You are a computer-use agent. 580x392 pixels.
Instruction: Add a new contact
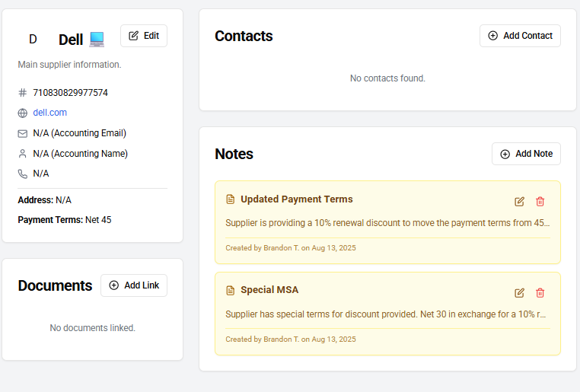point(520,36)
